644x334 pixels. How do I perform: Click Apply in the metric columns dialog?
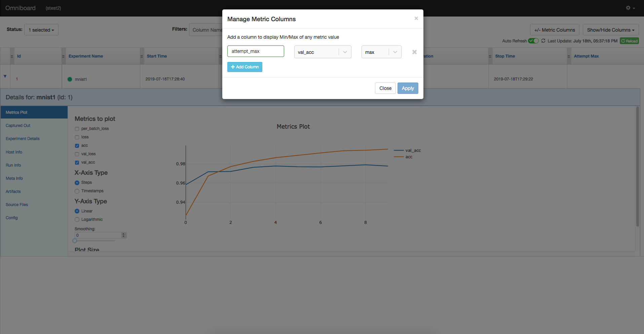408,88
